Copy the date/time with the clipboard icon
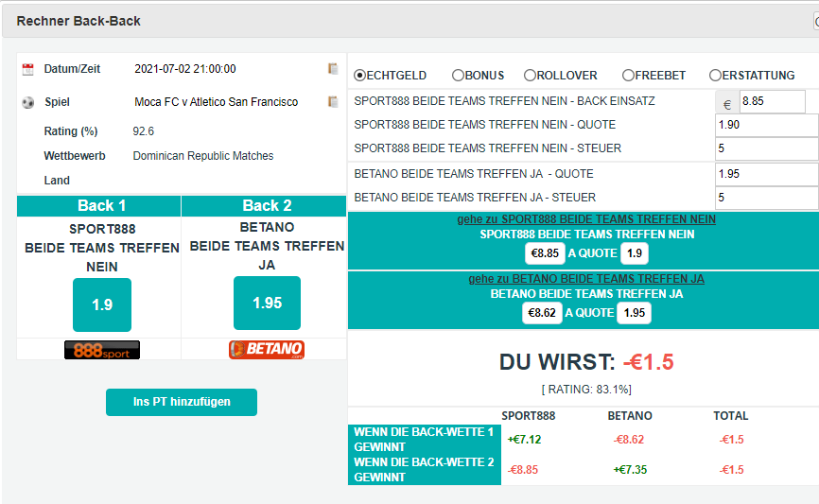The width and height of the screenshot is (819, 504). coord(333,68)
